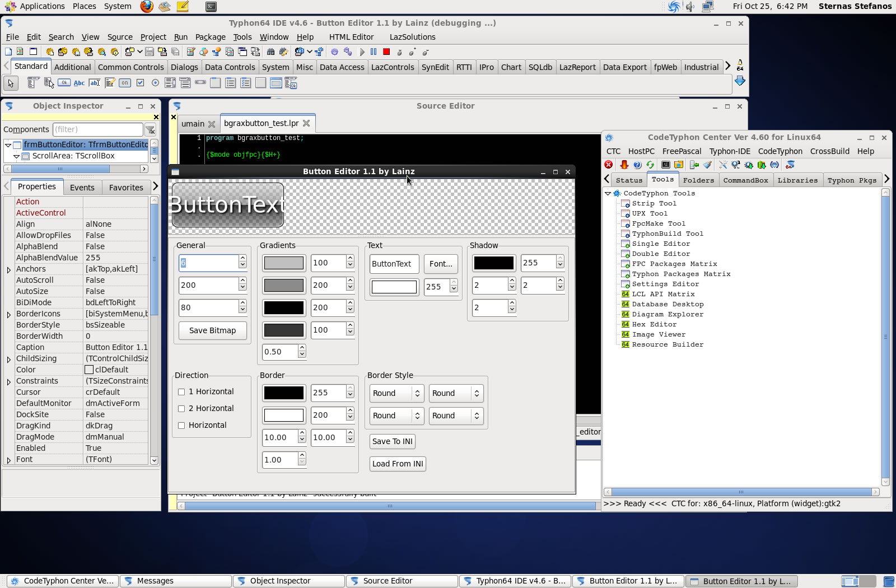Click the ButtonText preview button
Screen dimensions: 896x588
point(228,205)
